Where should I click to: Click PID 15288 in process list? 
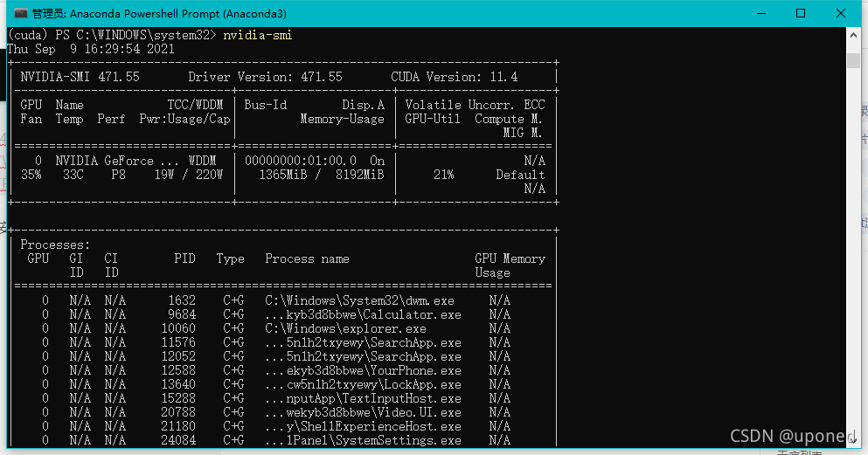[x=178, y=398]
